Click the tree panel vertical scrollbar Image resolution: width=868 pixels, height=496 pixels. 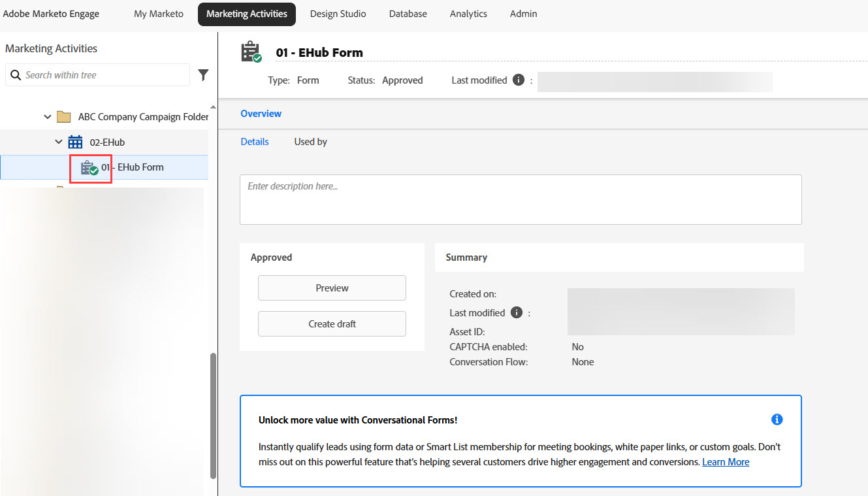212,416
